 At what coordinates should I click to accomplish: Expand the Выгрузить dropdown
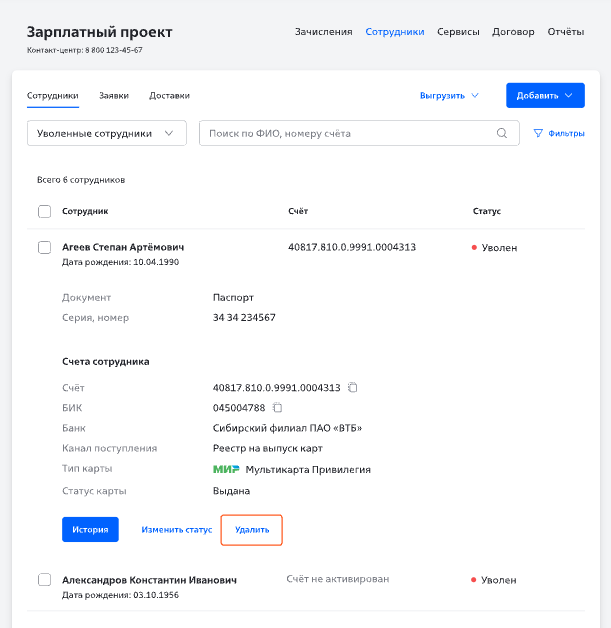(449, 96)
